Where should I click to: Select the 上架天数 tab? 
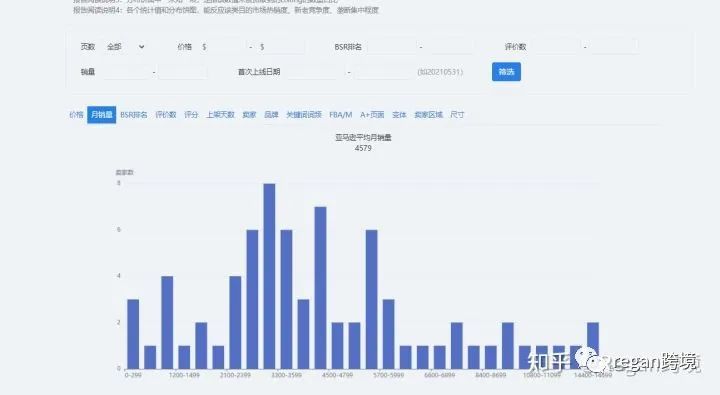point(220,115)
